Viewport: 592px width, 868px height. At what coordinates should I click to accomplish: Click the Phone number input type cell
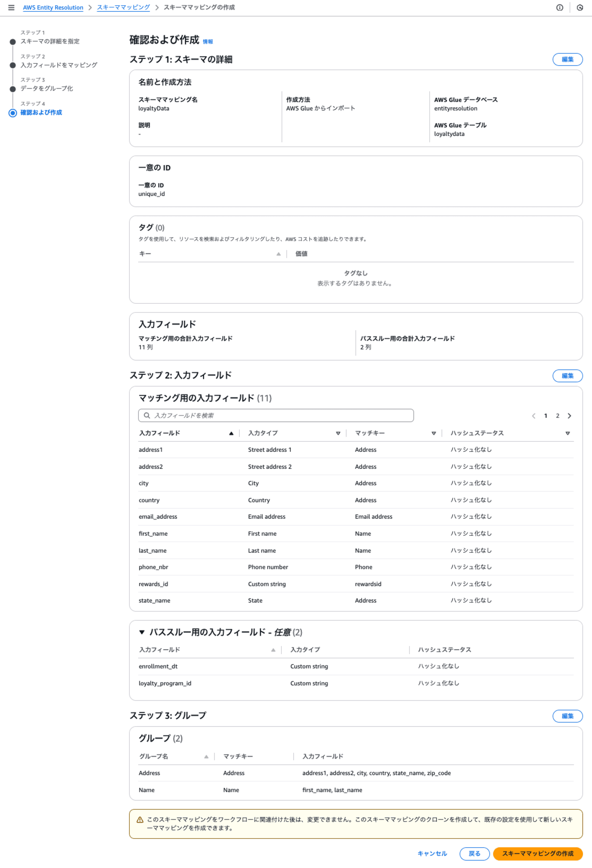coord(268,567)
